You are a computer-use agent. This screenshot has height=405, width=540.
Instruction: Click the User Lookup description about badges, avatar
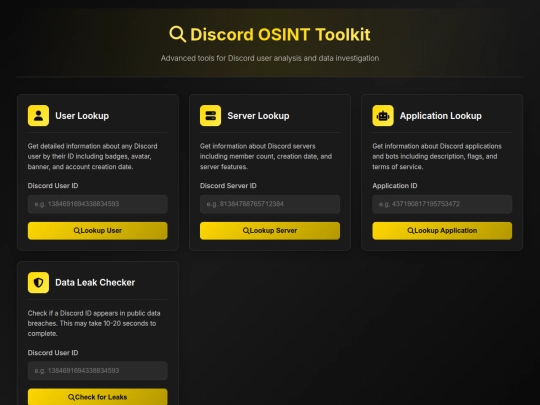pyautogui.click(x=93, y=156)
